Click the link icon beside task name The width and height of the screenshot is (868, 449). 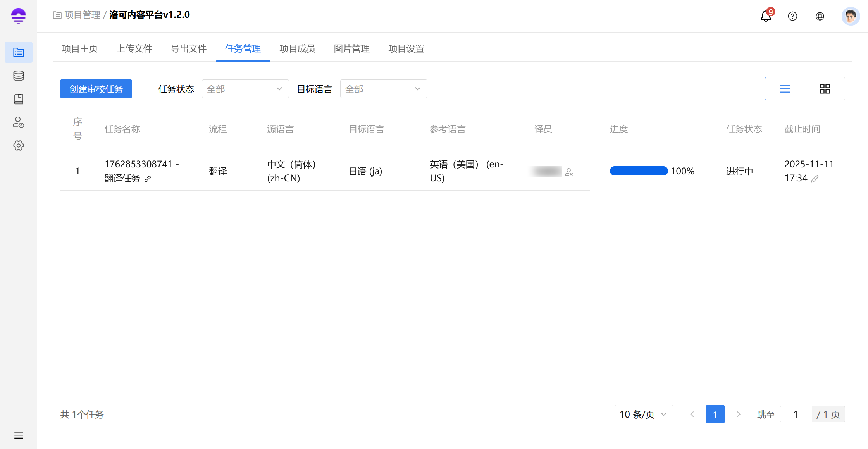click(x=148, y=179)
